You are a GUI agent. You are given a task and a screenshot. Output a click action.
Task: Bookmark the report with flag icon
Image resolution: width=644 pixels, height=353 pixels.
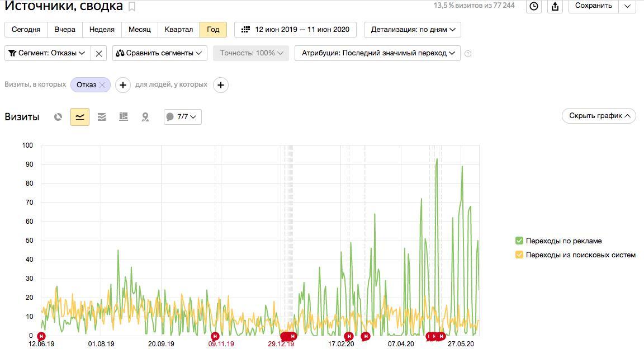132,7
